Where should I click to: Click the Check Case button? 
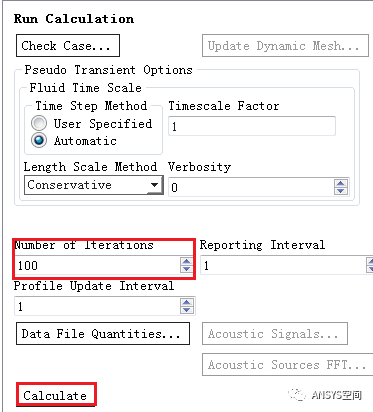click(x=68, y=45)
